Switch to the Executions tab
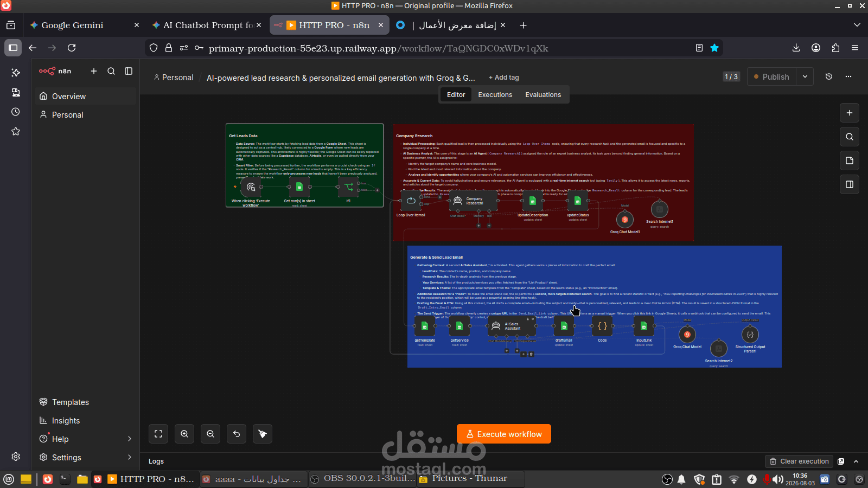Viewport: 868px width, 488px height. click(x=495, y=94)
